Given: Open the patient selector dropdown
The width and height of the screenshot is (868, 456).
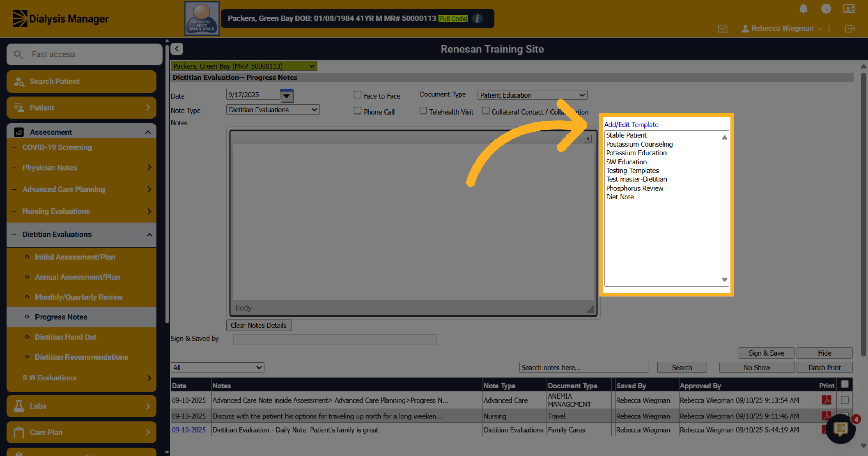Looking at the screenshot, I should [244, 66].
